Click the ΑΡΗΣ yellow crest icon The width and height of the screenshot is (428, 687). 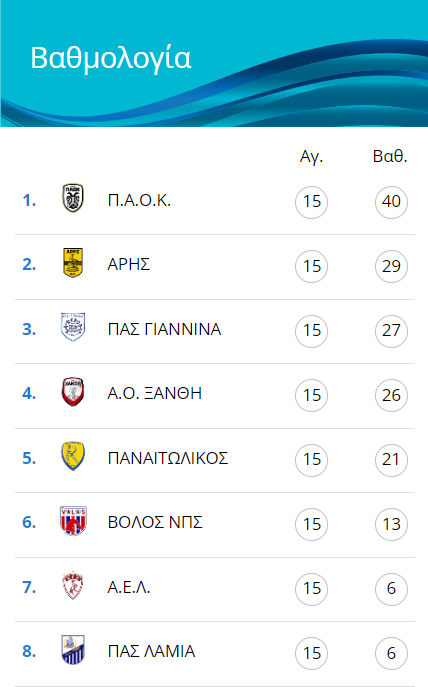[x=73, y=262]
